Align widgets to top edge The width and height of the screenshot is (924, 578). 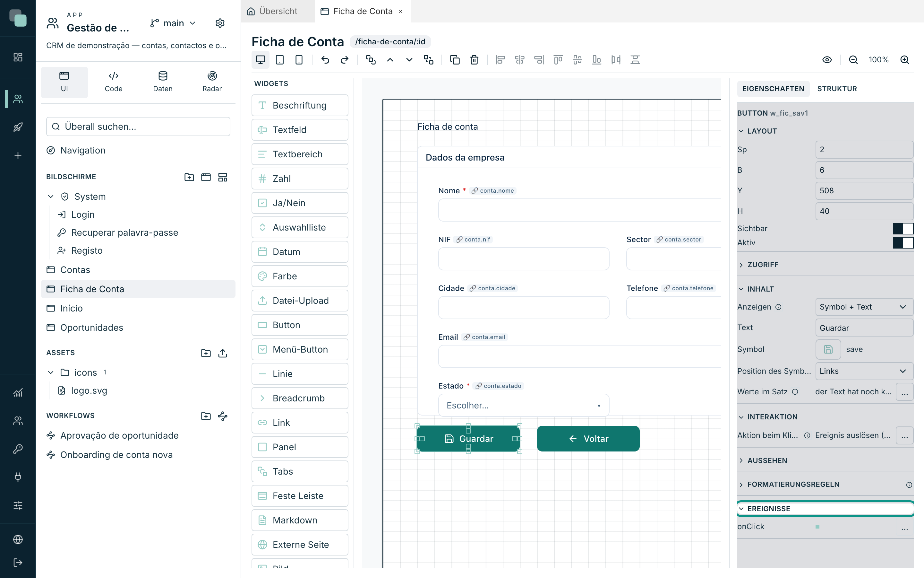tap(558, 60)
